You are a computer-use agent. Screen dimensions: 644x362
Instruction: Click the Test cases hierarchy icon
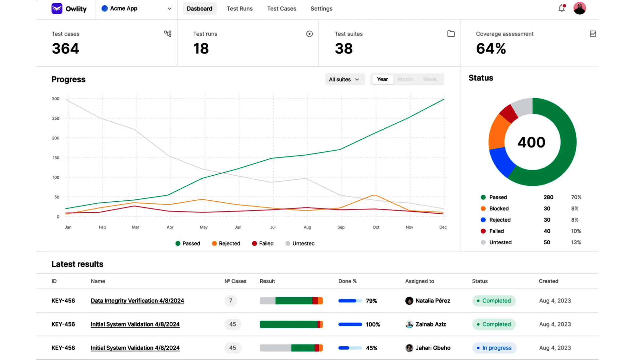pyautogui.click(x=168, y=34)
